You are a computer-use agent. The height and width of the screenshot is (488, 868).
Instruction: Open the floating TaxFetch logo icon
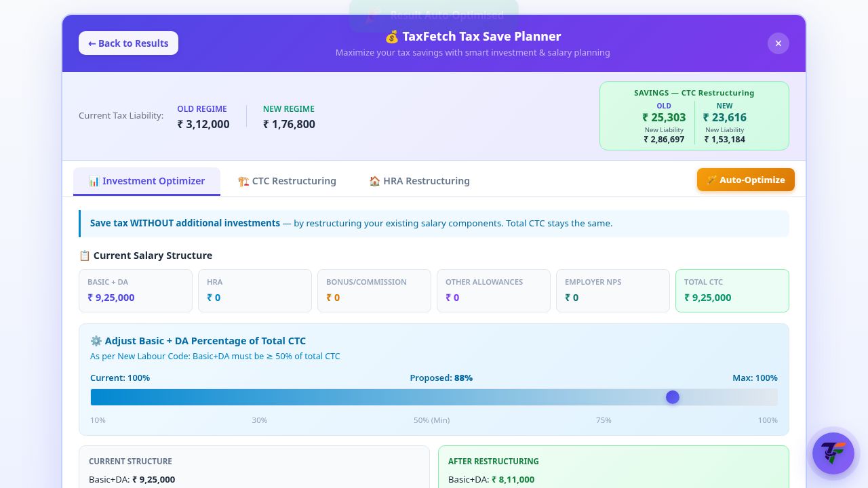(833, 453)
